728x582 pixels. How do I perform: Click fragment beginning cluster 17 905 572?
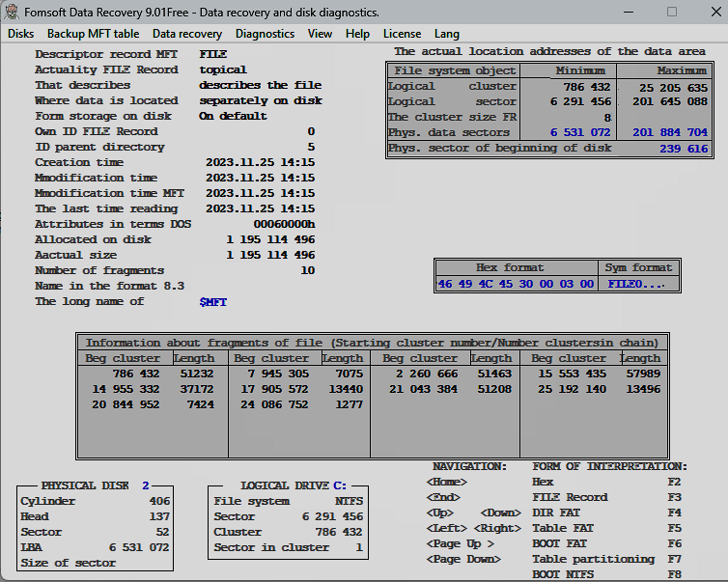click(x=274, y=389)
